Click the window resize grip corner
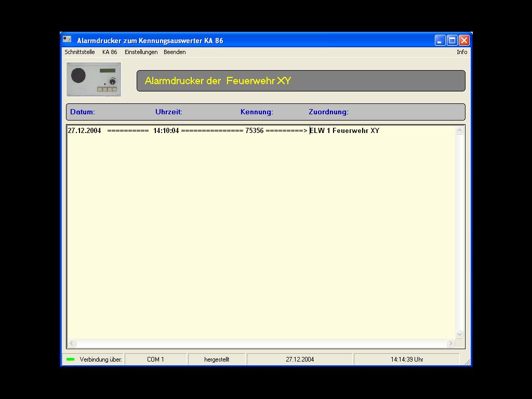The width and height of the screenshot is (532, 399). tap(467, 362)
